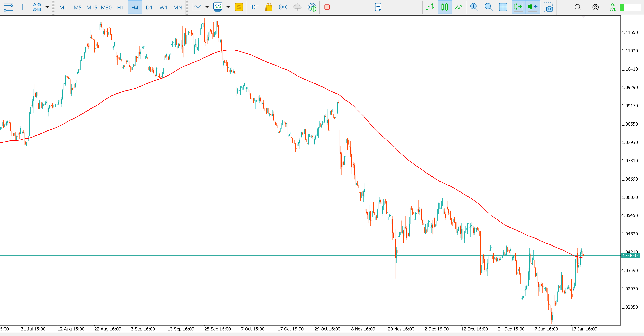The image size is (644, 336).
Task: Switch to MN monthly timeframe
Action: (x=178, y=7)
